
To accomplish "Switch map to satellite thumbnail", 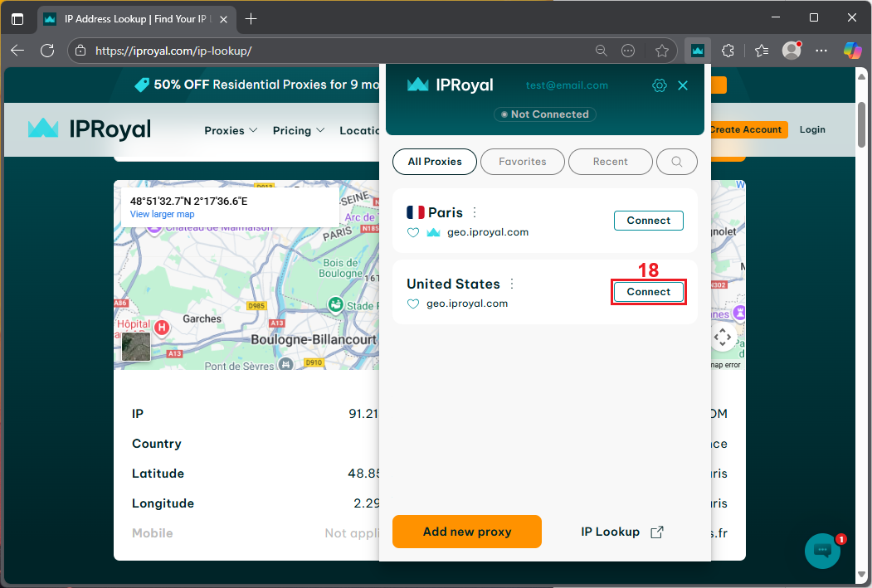I will click(x=136, y=346).
